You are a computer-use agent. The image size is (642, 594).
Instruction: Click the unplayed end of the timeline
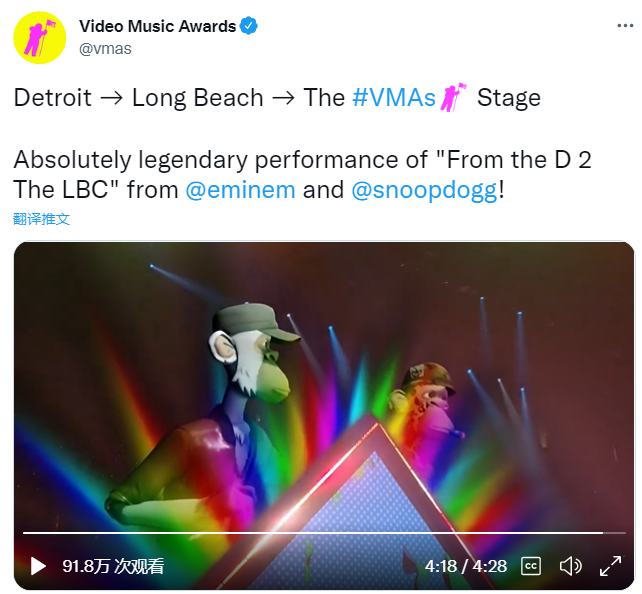tap(614, 533)
